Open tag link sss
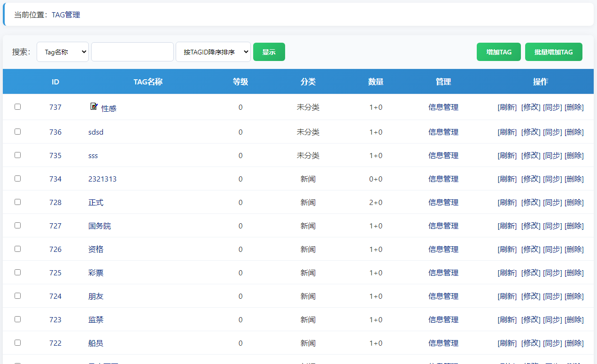The image size is (597, 364). pyautogui.click(x=93, y=155)
